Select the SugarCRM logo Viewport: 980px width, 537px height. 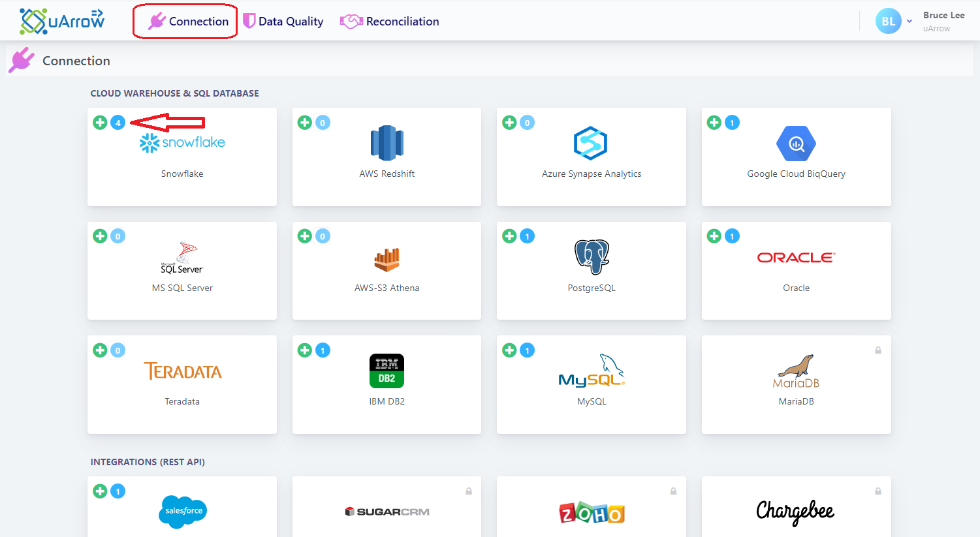click(x=387, y=512)
